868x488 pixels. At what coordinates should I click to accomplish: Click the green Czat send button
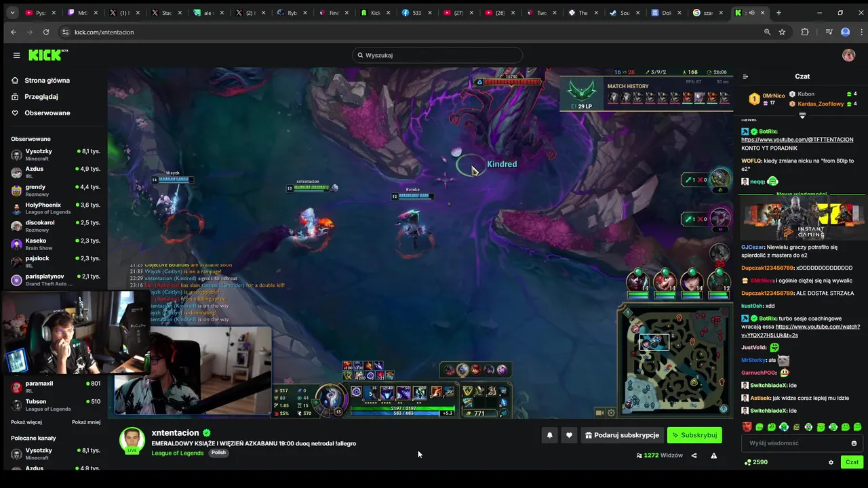(x=852, y=462)
